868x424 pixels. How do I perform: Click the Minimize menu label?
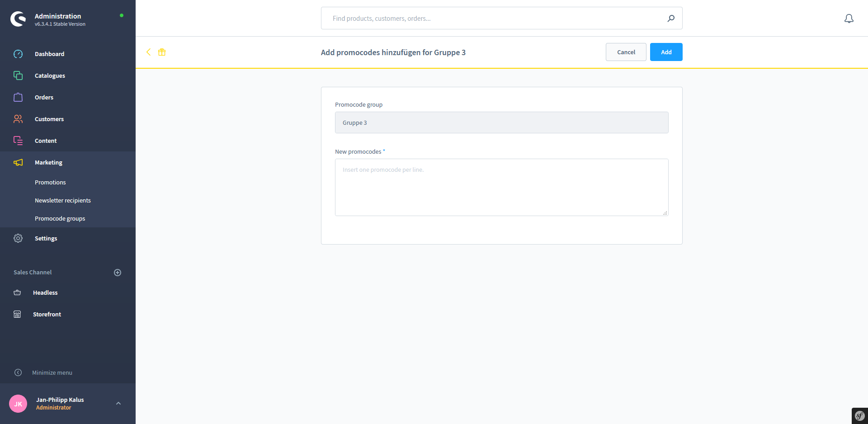coord(52,372)
